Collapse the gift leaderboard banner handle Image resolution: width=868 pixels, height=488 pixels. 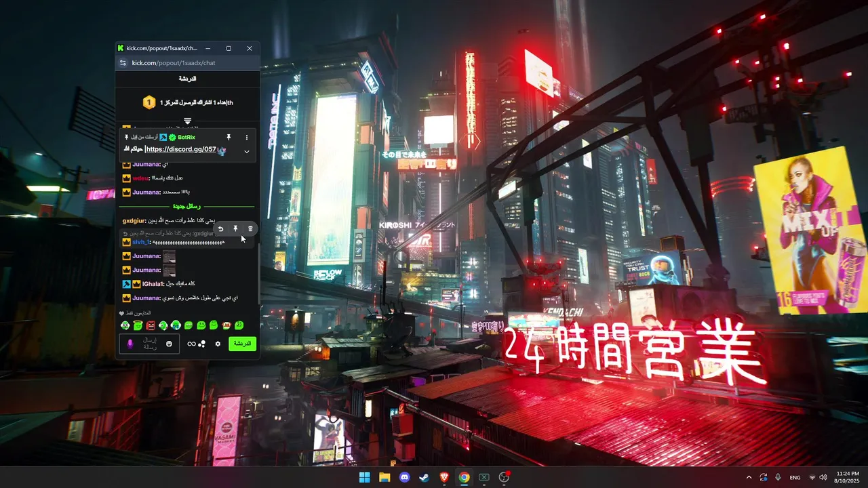[187, 121]
